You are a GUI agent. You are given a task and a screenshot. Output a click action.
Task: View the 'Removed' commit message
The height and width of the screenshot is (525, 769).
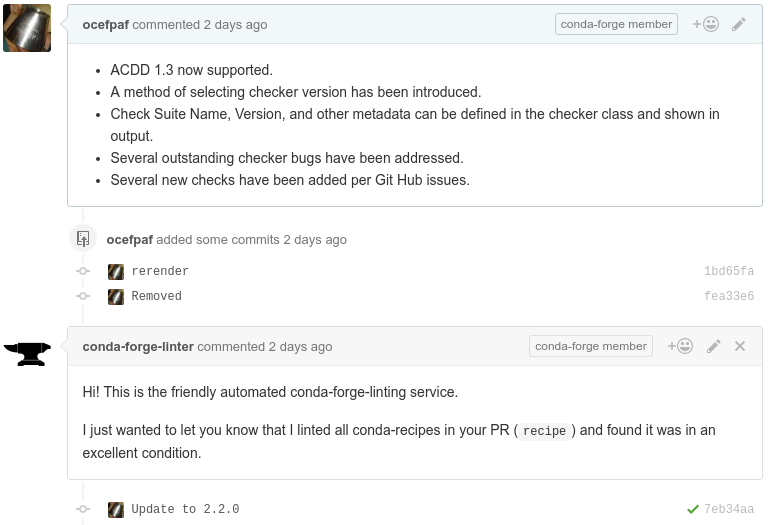point(156,296)
